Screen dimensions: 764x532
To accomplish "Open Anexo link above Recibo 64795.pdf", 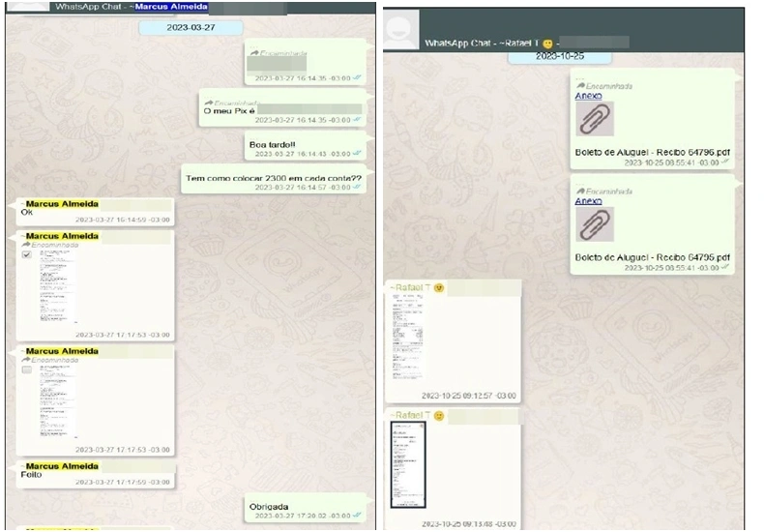I will (588, 201).
